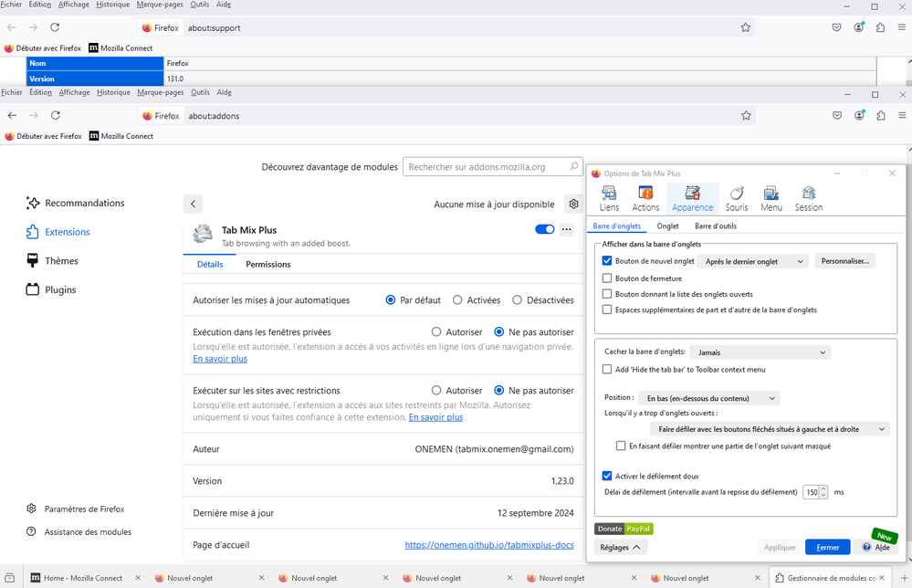Screen dimensions: 912x588
Task: Uncheck 'Bouton de nouvel onglet' checkbox
Action: (x=607, y=260)
